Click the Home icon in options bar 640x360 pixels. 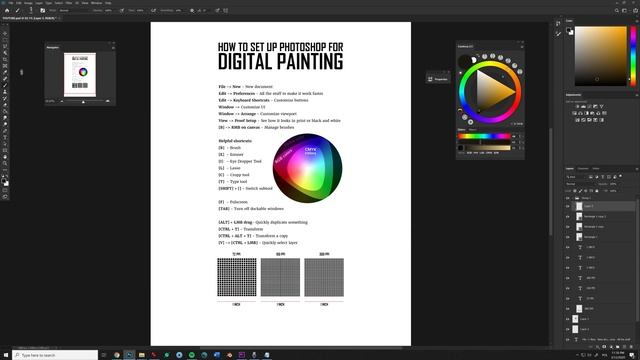(7, 11)
